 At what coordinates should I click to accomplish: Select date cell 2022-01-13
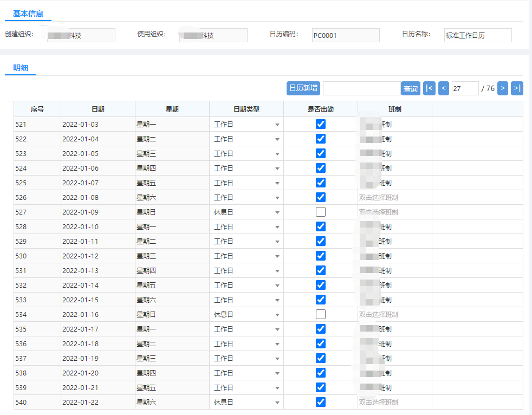point(98,271)
